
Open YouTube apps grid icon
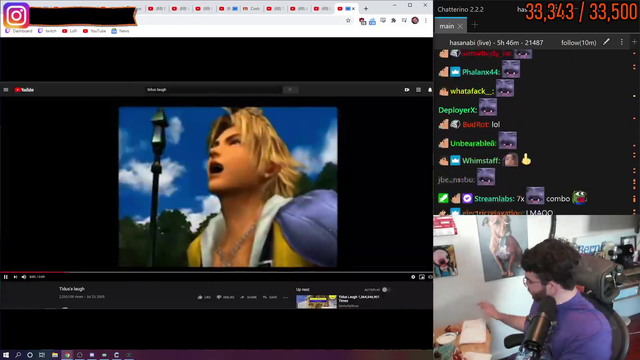point(418,90)
